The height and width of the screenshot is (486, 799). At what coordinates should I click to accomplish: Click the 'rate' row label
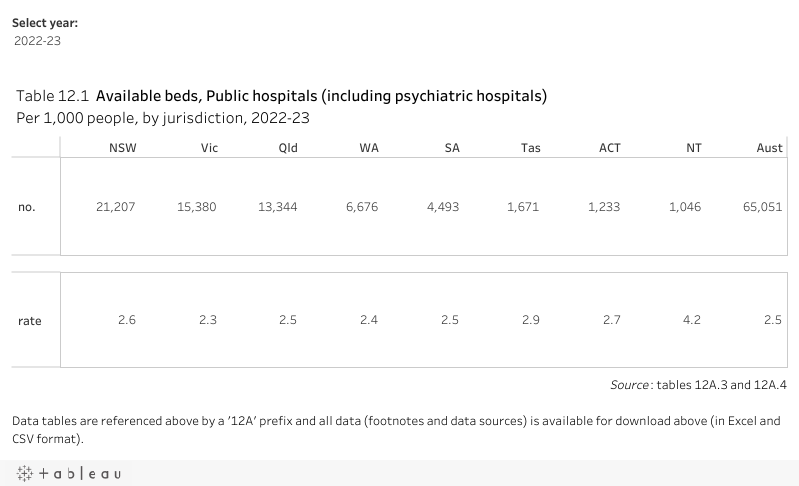(30, 321)
